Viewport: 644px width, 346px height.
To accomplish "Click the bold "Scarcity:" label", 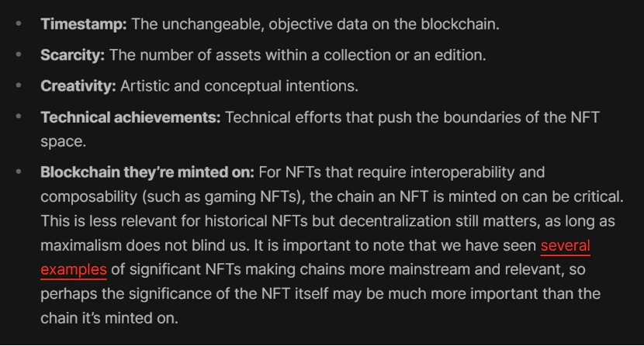I will coord(74,55).
